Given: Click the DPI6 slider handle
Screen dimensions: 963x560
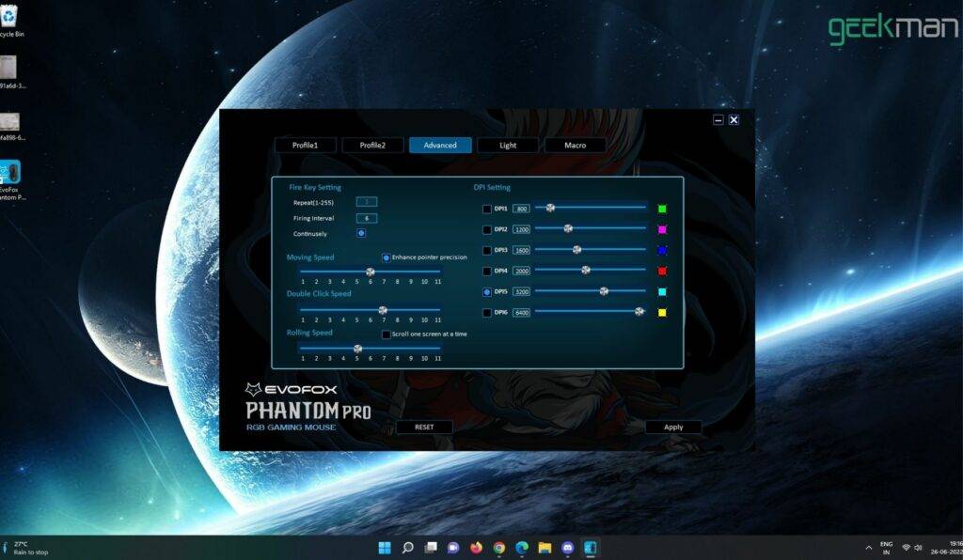Looking at the screenshot, I should (639, 312).
